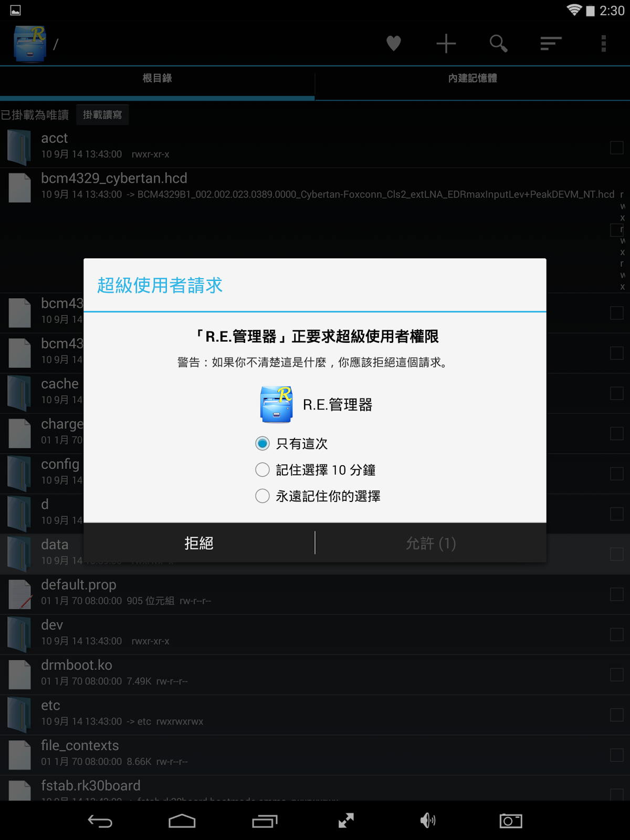Open the charge entry name in the list

point(62,424)
